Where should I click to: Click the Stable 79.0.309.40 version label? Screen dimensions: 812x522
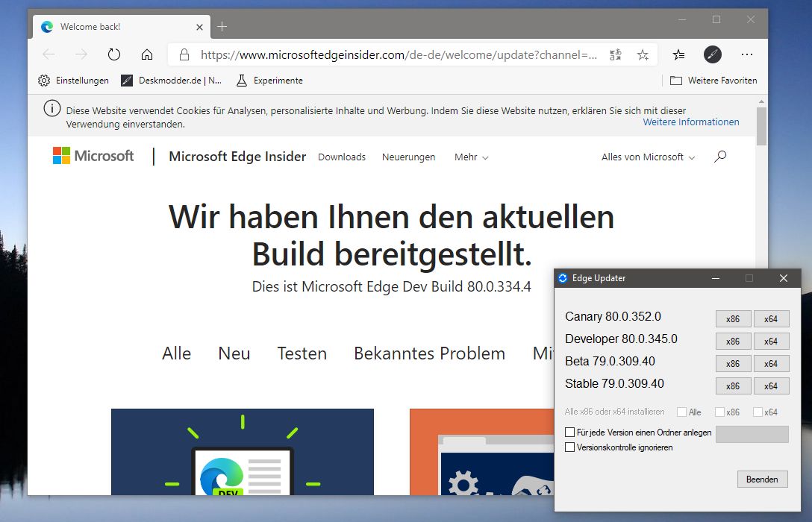(615, 383)
